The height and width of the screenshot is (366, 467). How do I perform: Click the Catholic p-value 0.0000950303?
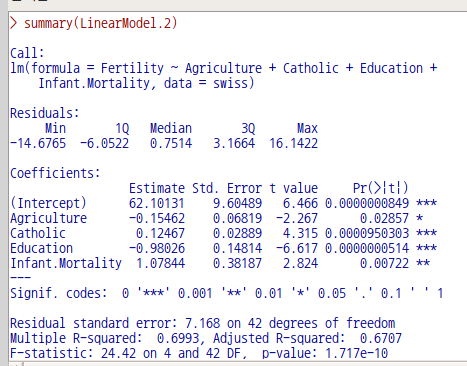(367, 233)
